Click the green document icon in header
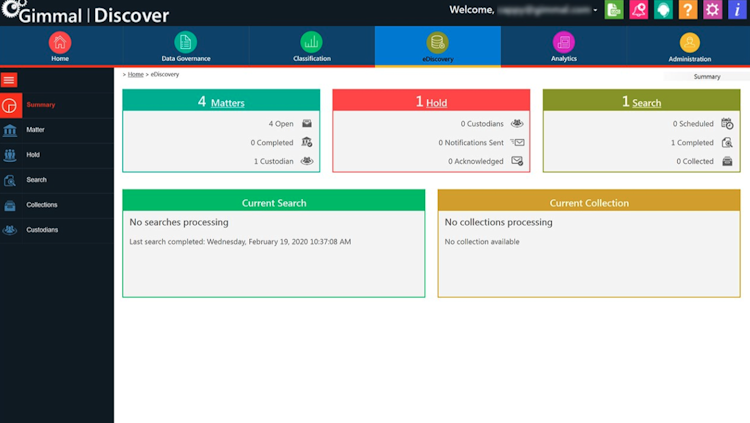Screen dimensions: 750x423 click(614, 10)
